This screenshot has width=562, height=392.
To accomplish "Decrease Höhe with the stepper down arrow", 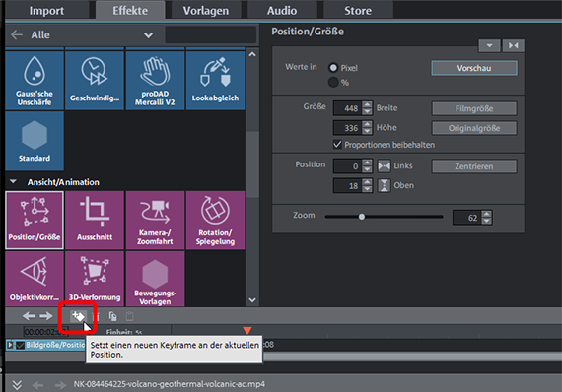I will click(x=367, y=131).
